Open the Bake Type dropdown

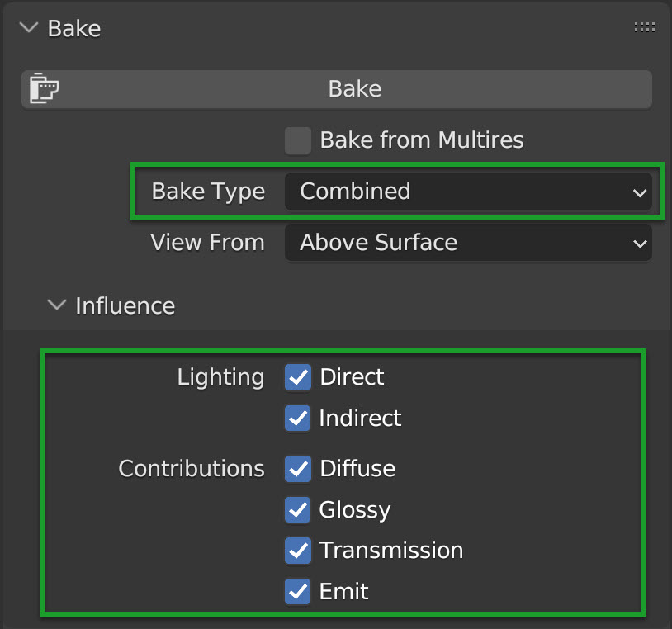(x=468, y=192)
